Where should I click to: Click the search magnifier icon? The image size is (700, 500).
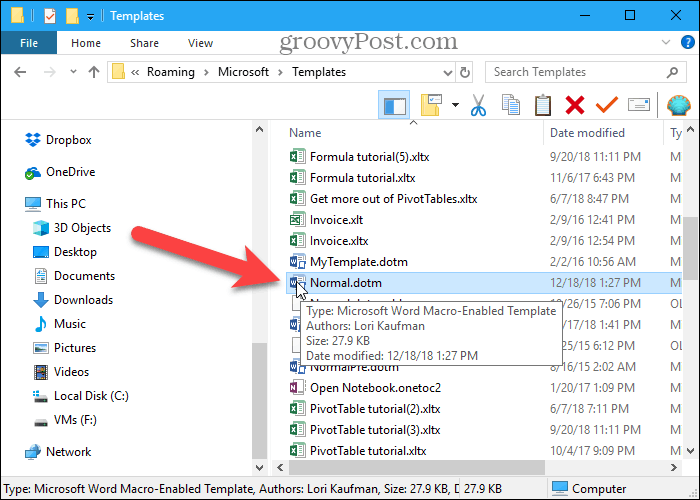[x=672, y=72]
